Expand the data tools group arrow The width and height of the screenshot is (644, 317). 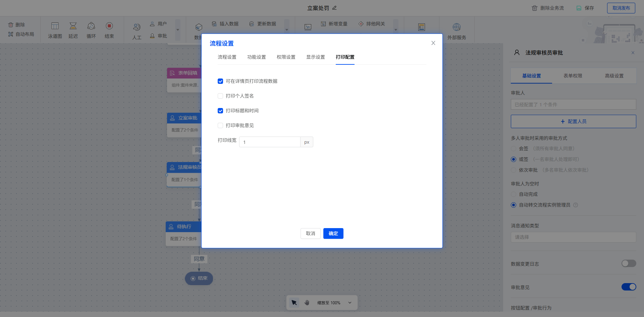287,30
